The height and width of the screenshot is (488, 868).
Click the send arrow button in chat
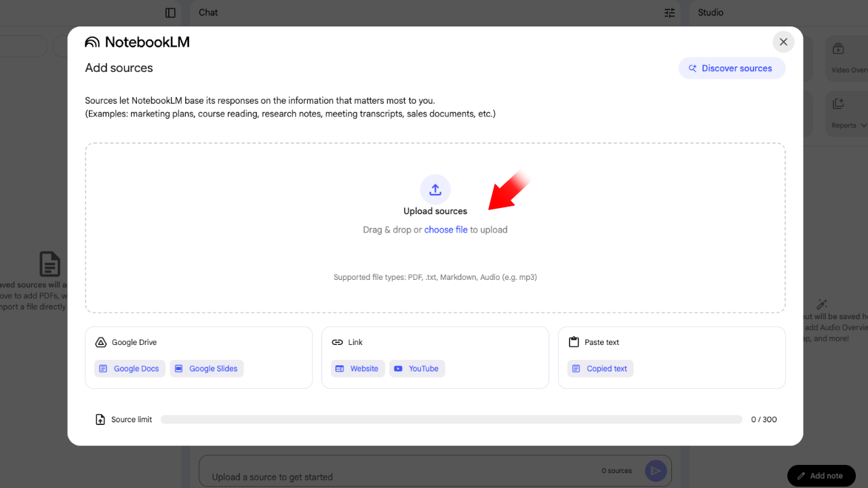point(656,471)
